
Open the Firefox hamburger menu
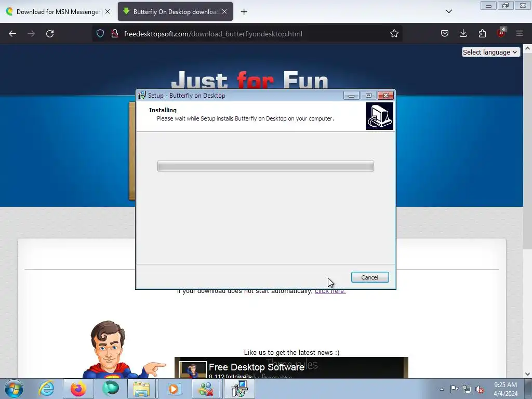520,34
